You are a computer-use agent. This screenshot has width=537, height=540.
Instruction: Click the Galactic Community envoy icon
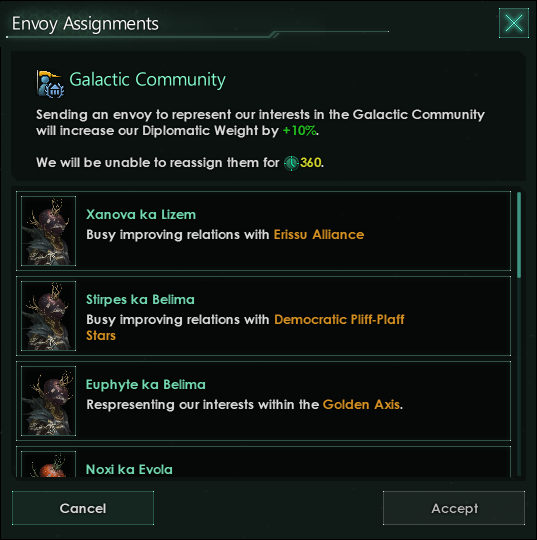pos(50,84)
